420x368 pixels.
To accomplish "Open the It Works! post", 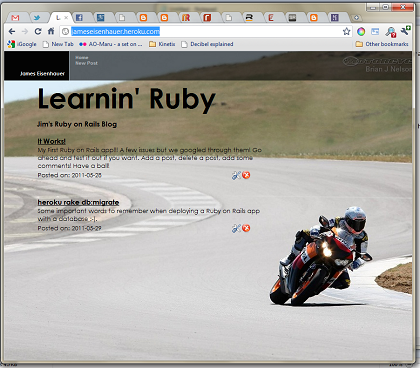I will pos(51,141).
